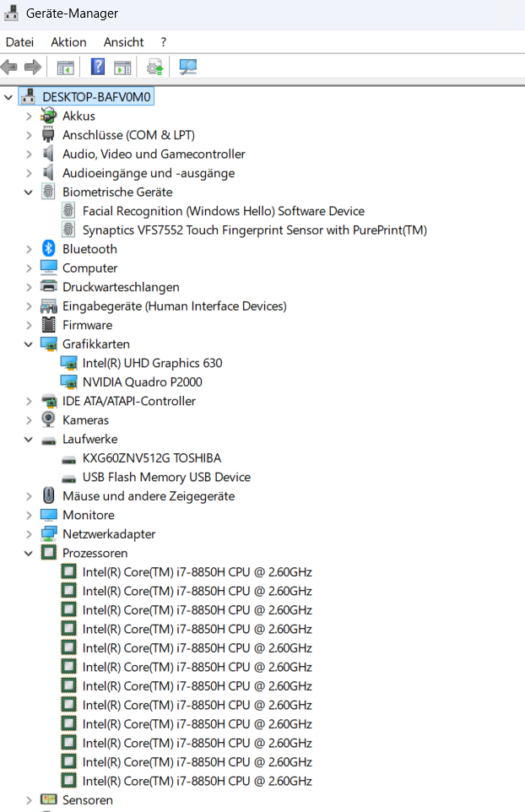Select USB Flash Memory USB Device
This screenshot has height=812, width=525.
(167, 477)
